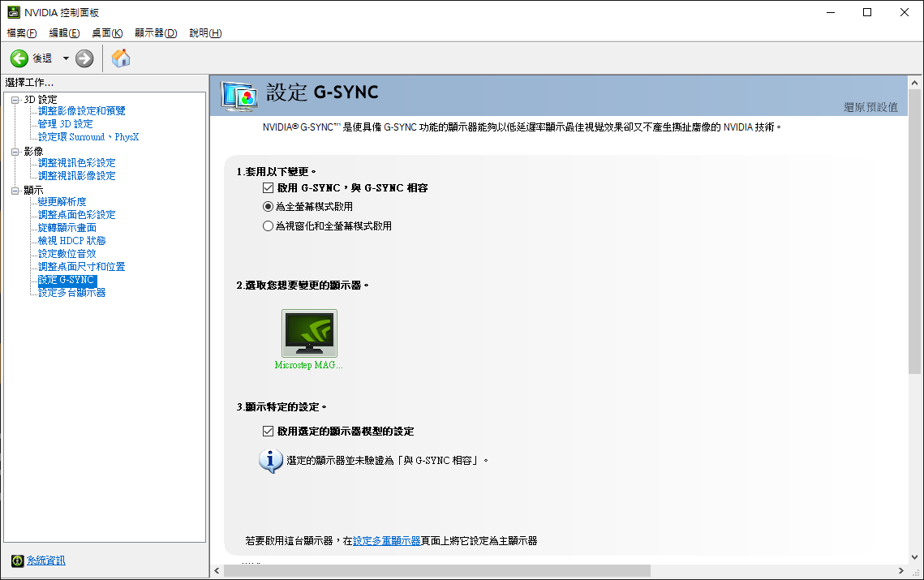Toggle the 啟用 G-SYNC, 與 G-SYNC 相容 checkbox
This screenshot has height=580, width=924.
pyautogui.click(x=269, y=188)
